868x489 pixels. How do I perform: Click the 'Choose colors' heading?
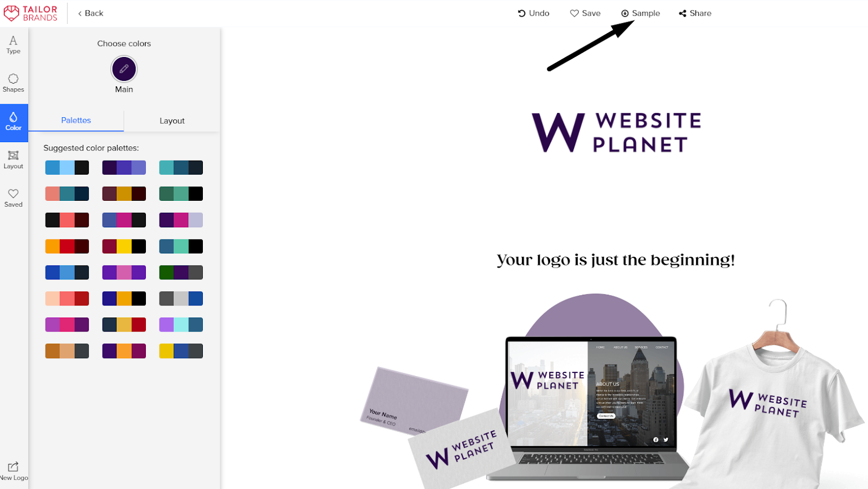pos(124,43)
